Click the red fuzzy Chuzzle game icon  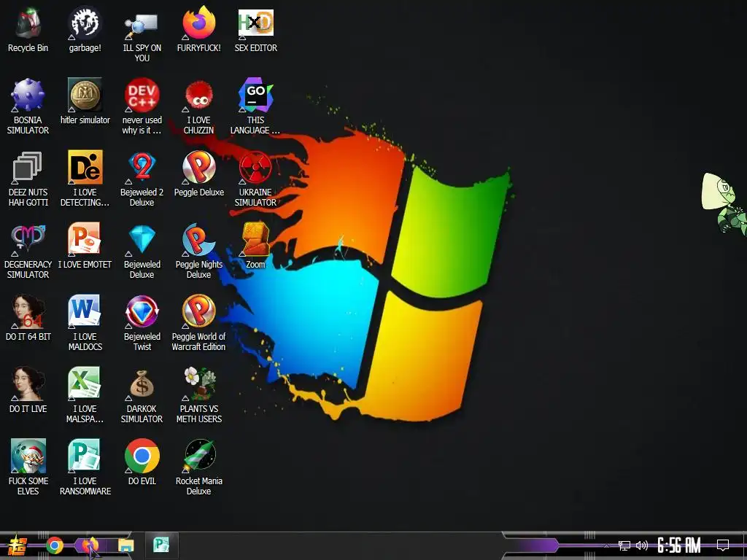point(198,95)
